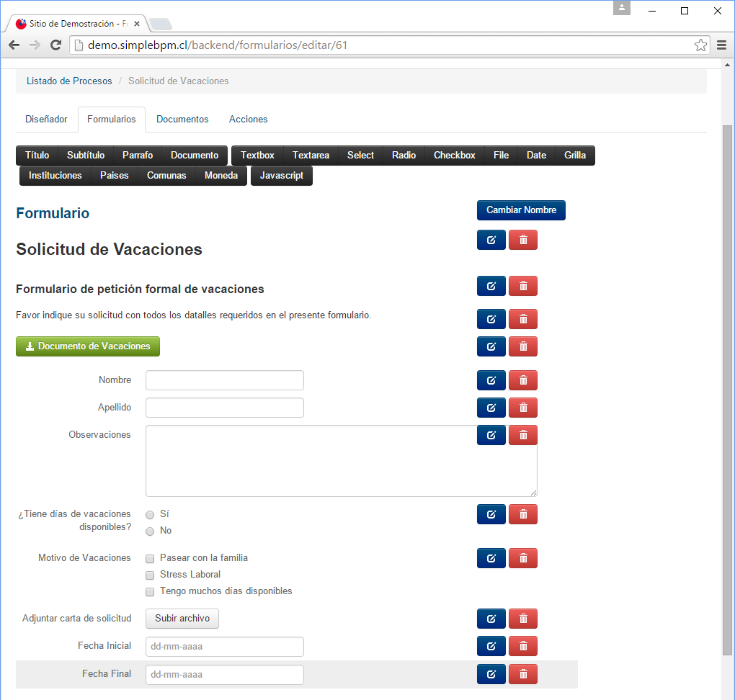
Task: Add a Paises field
Action: pos(114,175)
